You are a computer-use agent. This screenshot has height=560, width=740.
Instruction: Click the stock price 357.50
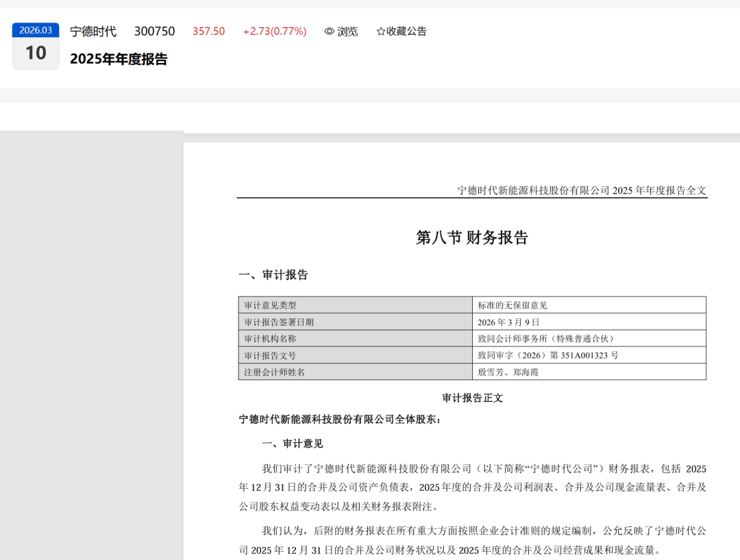208,31
